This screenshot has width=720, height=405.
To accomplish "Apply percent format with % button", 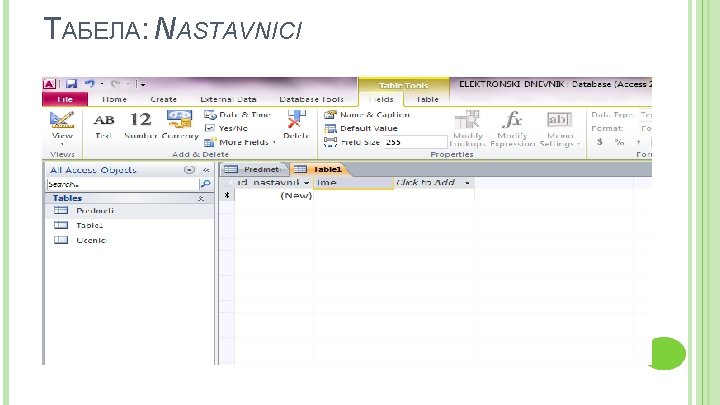I will (619, 142).
